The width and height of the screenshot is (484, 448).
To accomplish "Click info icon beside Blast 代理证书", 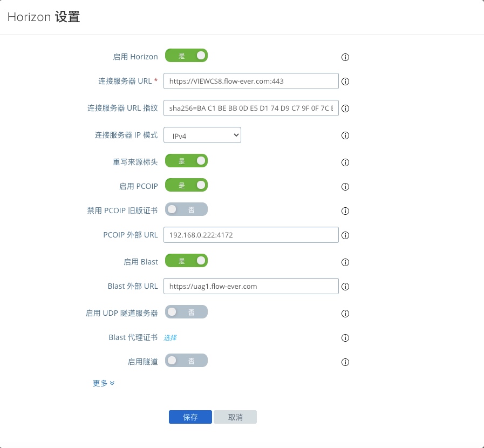I will click(345, 338).
